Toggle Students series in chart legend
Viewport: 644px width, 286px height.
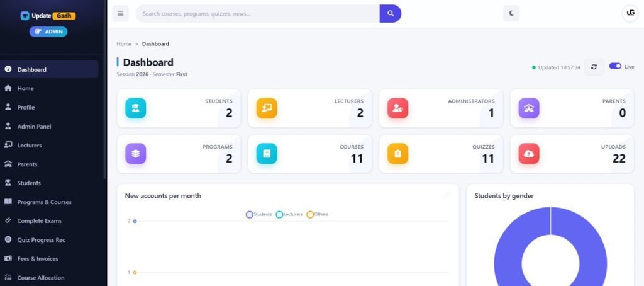pos(258,214)
